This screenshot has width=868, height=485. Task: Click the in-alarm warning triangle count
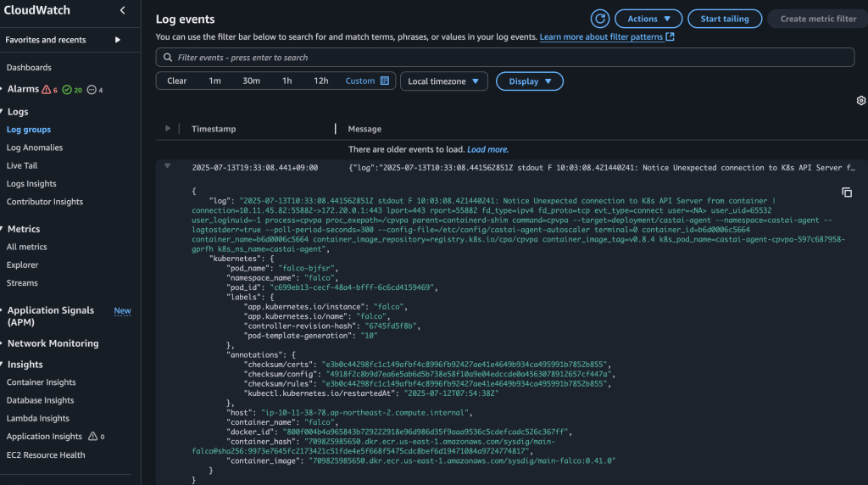tap(49, 90)
